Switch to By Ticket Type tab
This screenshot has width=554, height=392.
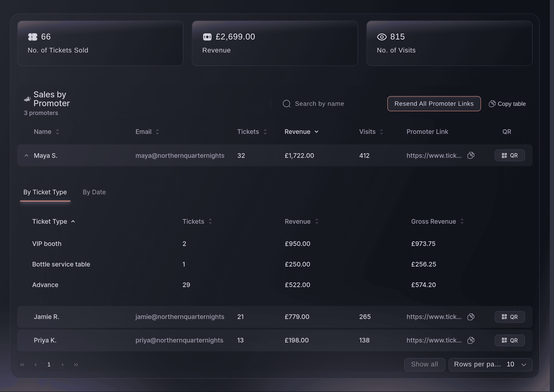(x=45, y=192)
